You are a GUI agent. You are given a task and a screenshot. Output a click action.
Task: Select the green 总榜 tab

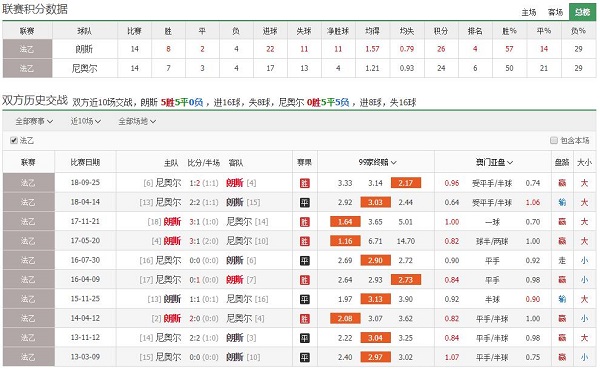pos(582,12)
